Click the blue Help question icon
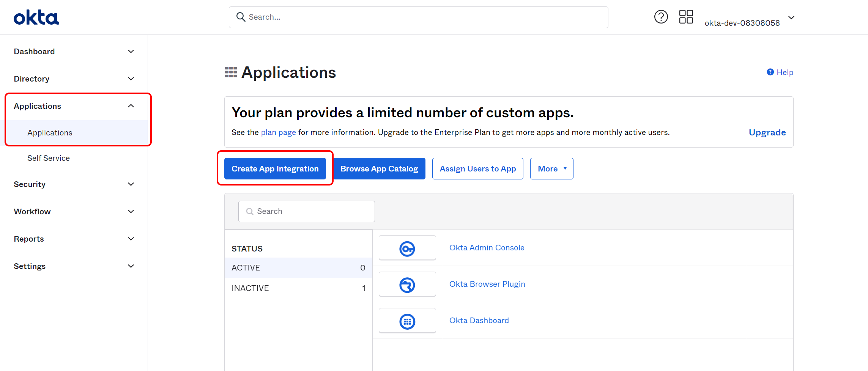868x371 pixels. (770, 72)
